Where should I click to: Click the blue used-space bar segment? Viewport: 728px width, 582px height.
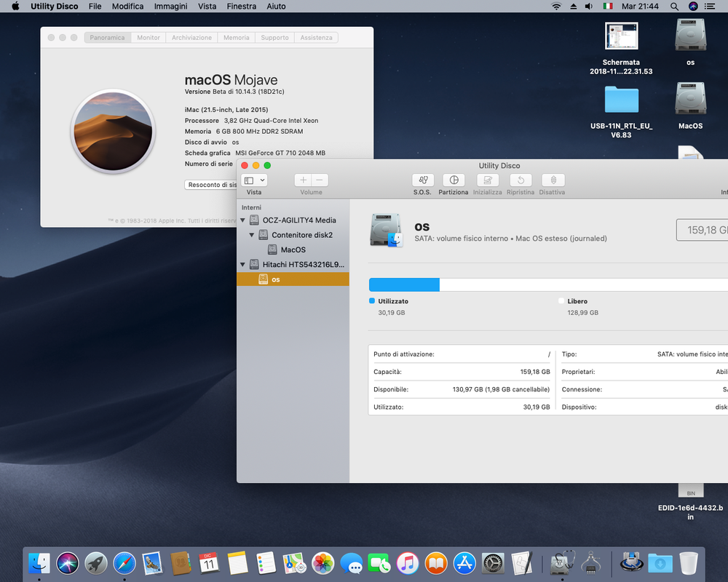point(404,284)
